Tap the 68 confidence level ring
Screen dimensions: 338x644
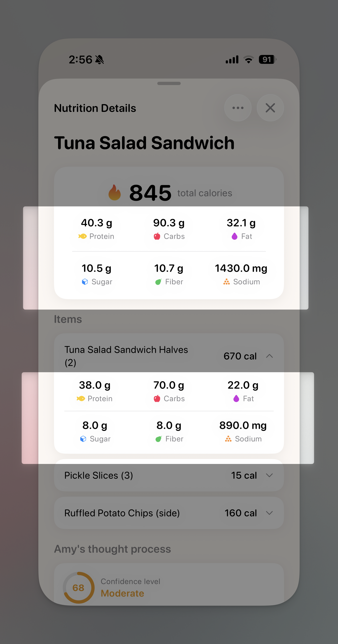(x=78, y=588)
